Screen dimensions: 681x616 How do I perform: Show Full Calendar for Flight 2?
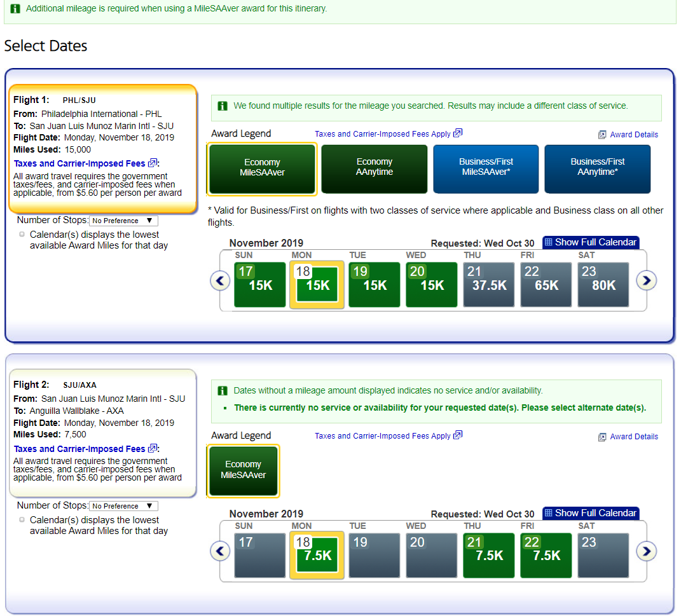click(x=590, y=513)
